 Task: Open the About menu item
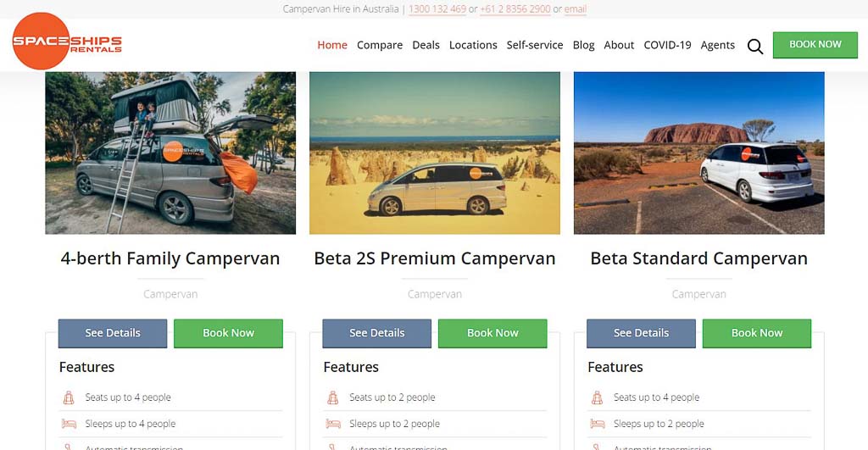click(619, 45)
